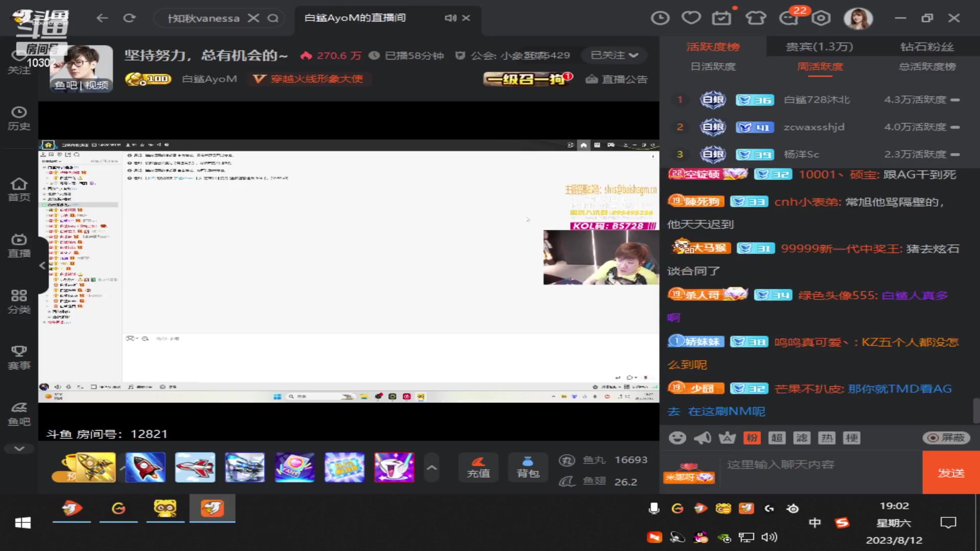Click the search magnifier icon
980x551 pixels.
pos(273,18)
